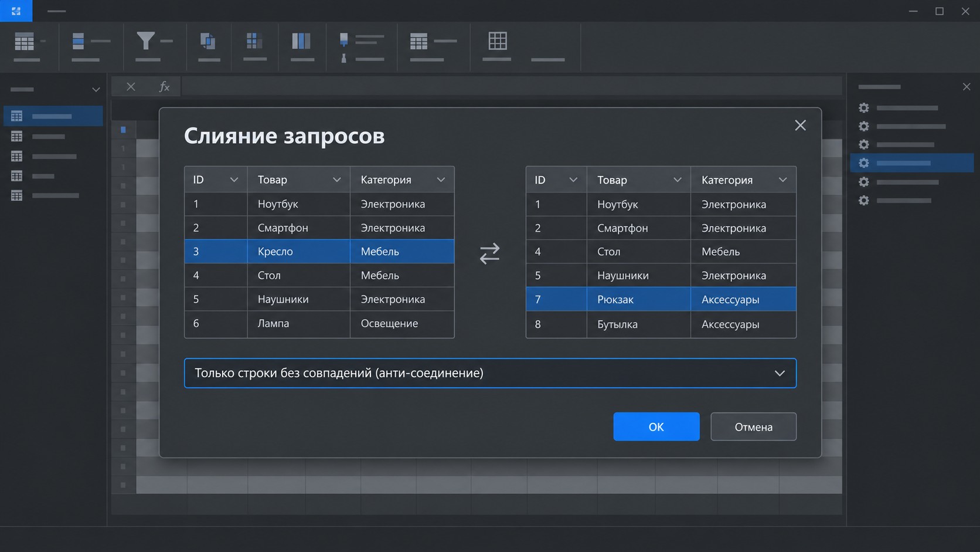Open ID column dropdown in right table
This screenshot has height=552, width=980.
(573, 180)
